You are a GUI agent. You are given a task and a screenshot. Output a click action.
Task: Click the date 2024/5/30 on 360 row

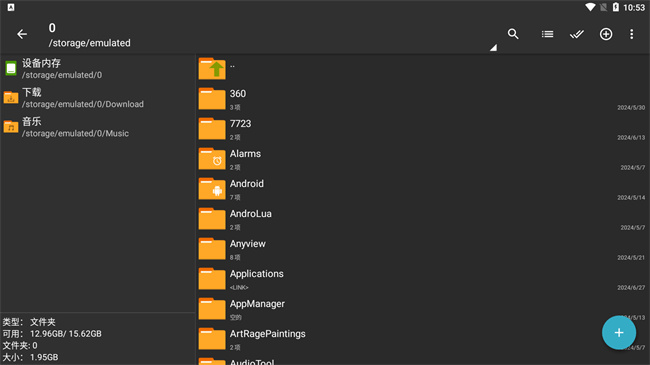(x=631, y=107)
